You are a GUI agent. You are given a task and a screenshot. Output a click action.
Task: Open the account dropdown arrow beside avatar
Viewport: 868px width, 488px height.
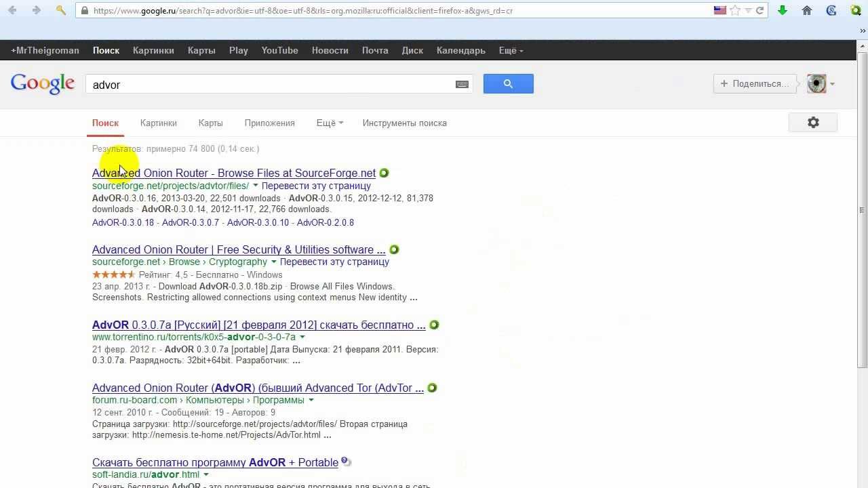point(832,84)
